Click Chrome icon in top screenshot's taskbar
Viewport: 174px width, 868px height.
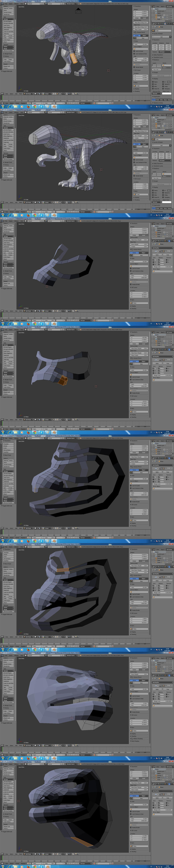35,106
